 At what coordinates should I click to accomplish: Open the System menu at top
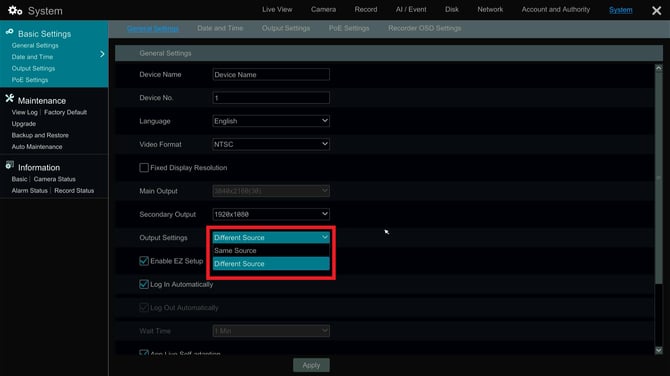[x=620, y=10]
